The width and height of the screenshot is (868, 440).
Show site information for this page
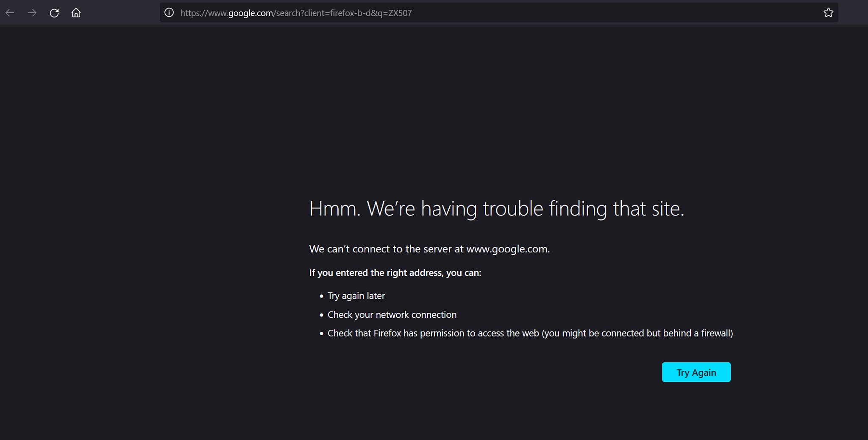(x=169, y=13)
